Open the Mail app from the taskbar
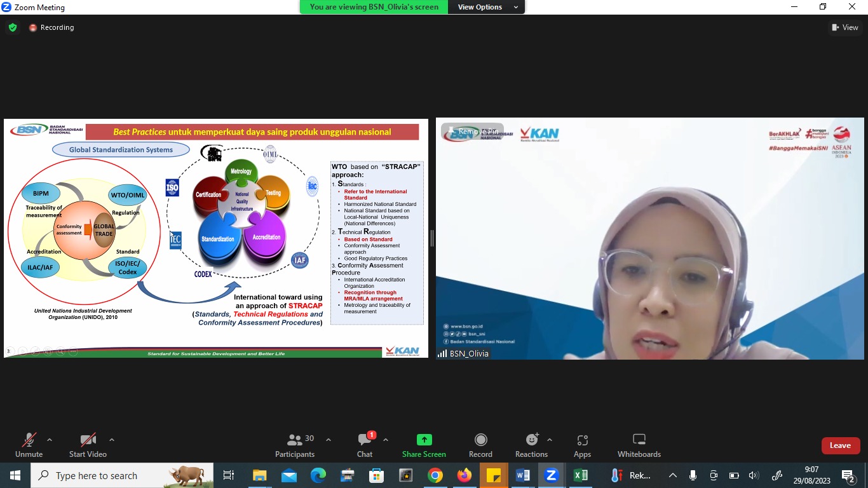 pyautogui.click(x=289, y=475)
